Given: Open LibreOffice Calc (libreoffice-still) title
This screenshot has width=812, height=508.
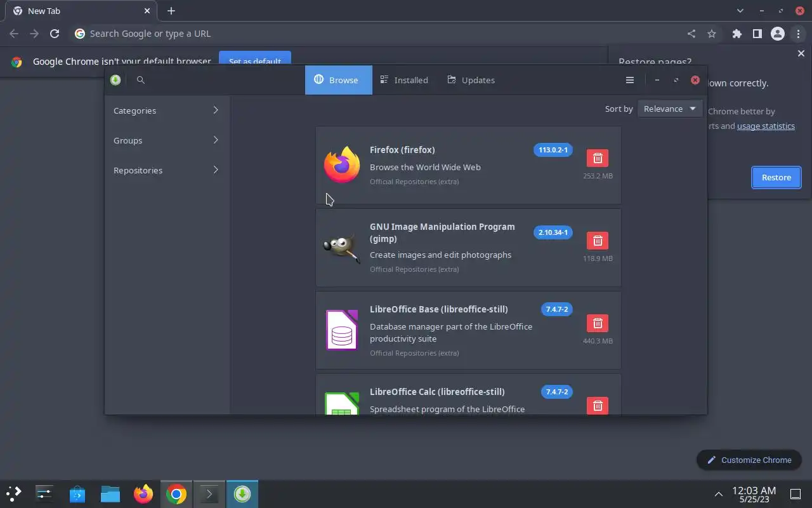Looking at the screenshot, I should tap(437, 392).
